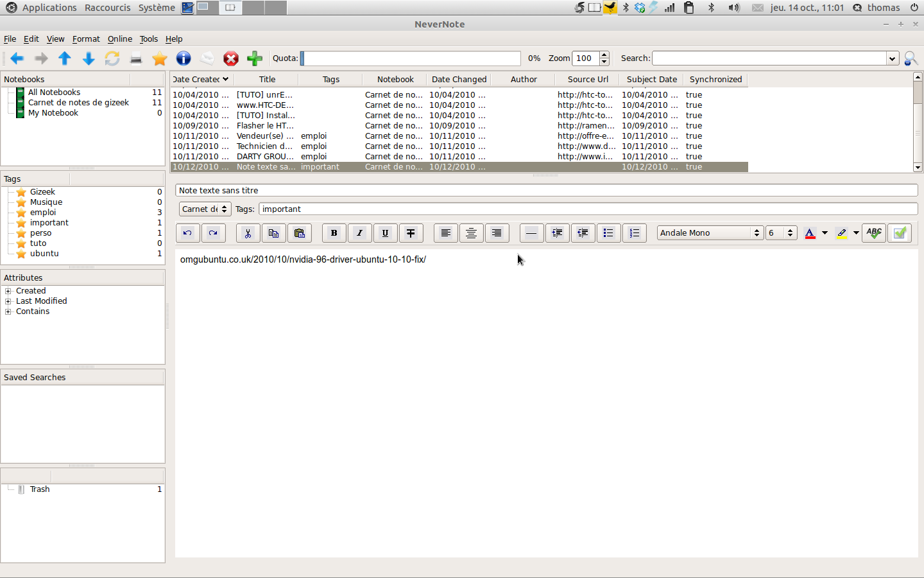The height and width of the screenshot is (578, 924).
Task: Copy selected text in editor toolbar
Action: click(273, 233)
